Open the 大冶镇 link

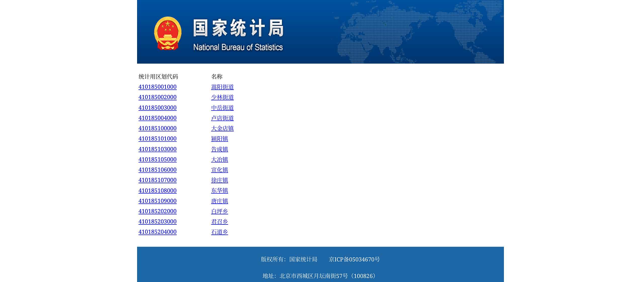click(220, 160)
